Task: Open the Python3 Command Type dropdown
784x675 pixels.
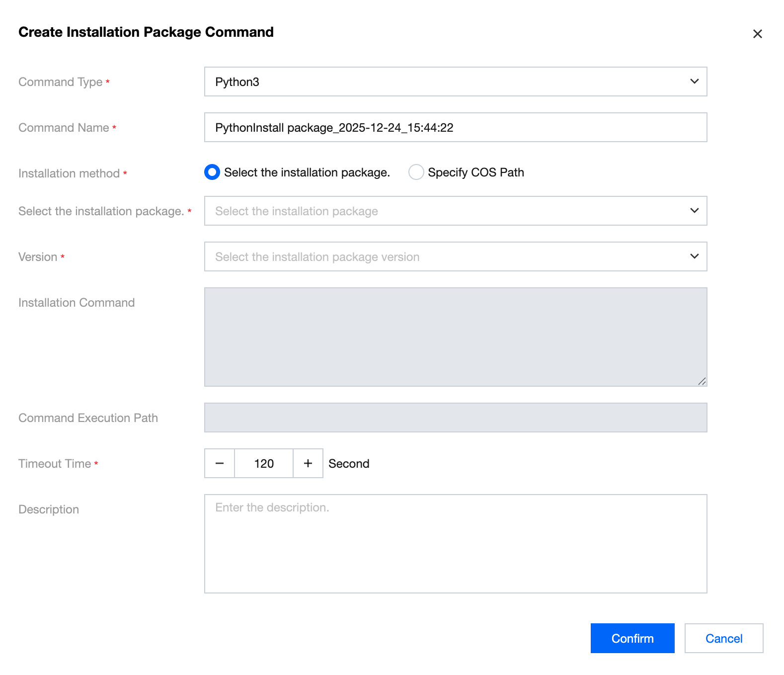Action: coord(447,82)
